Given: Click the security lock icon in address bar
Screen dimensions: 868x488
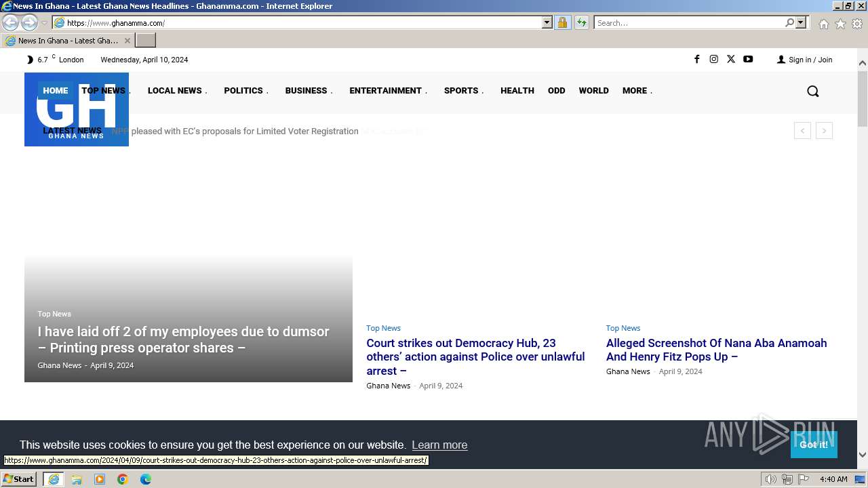Looking at the screenshot, I should (562, 22).
